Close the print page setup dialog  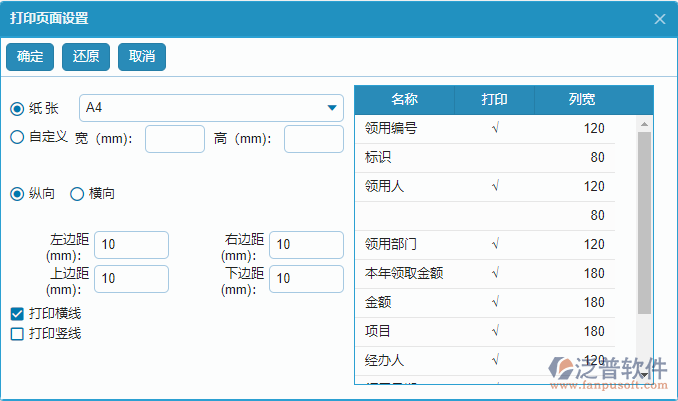(659, 19)
